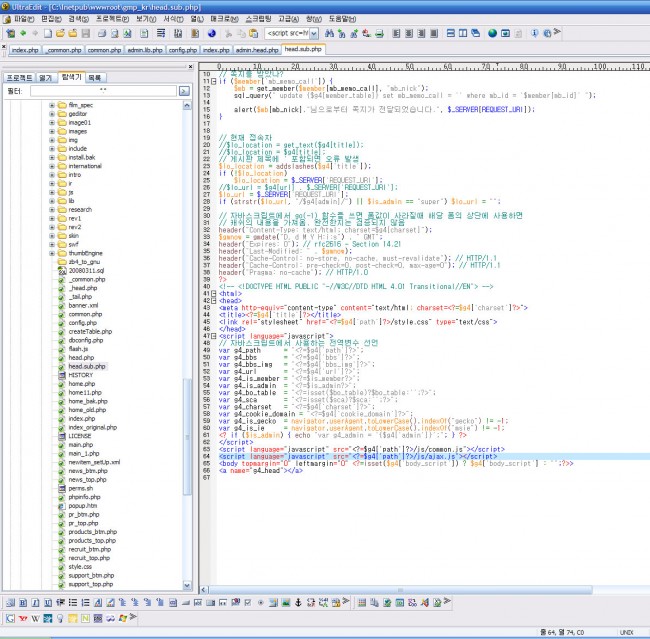Click the Wikipedia W icon
The image size is (650, 639).
(36, 618)
